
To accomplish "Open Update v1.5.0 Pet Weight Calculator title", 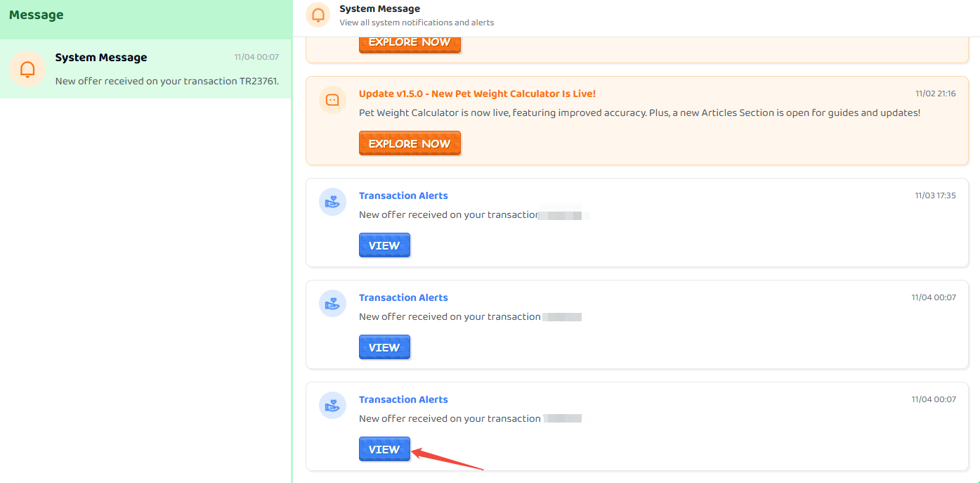I will click(477, 94).
